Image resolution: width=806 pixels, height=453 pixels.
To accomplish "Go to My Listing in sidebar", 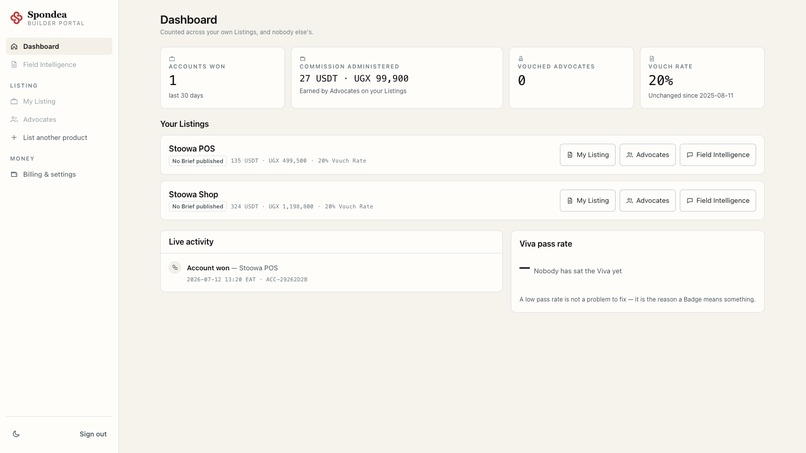I will click(59, 101).
